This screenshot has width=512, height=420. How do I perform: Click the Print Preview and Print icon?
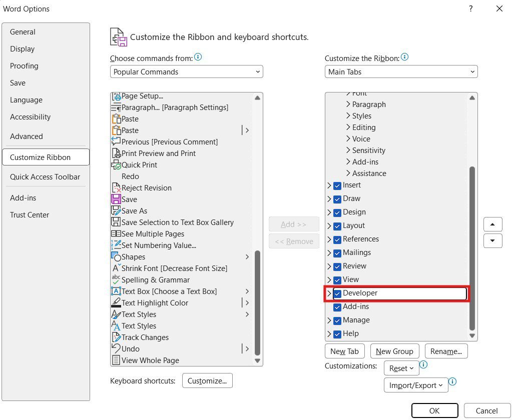[x=116, y=153]
